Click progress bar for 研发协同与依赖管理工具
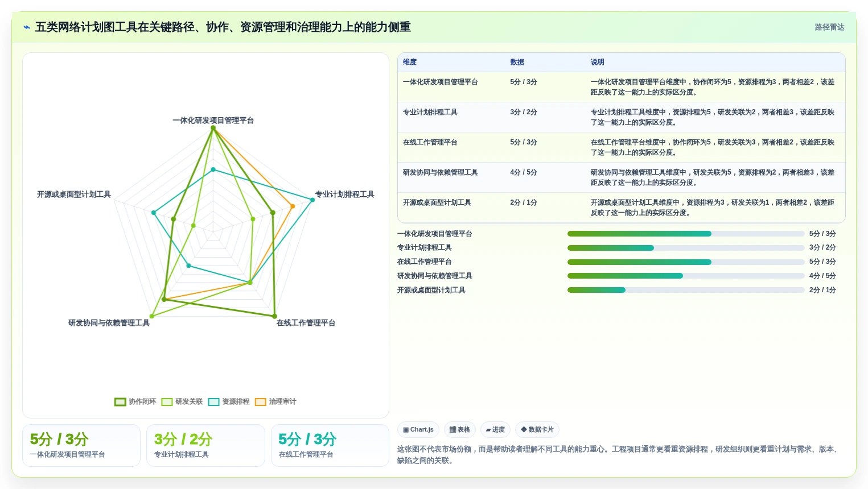868x489 pixels. (x=686, y=276)
